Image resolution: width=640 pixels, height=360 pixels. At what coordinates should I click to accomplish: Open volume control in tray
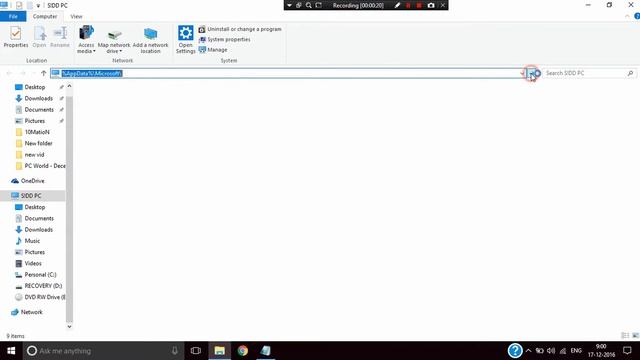tap(551, 351)
